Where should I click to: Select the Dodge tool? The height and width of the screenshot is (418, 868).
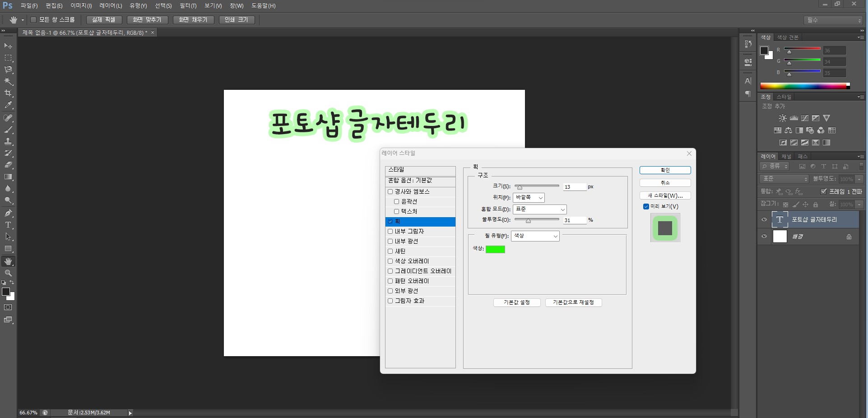tap(8, 200)
